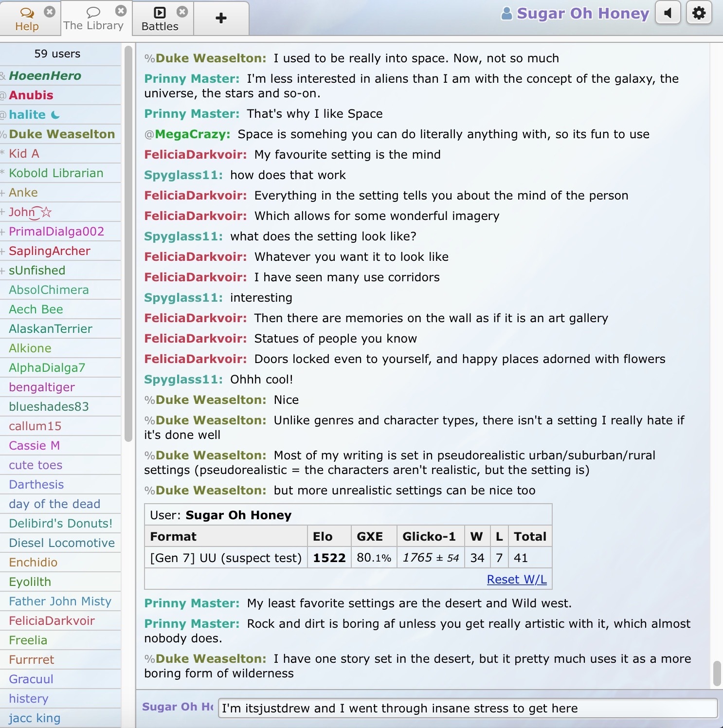Click the chat log scrollbar
The image size is (723, 728).
click(x=717, y=673)
